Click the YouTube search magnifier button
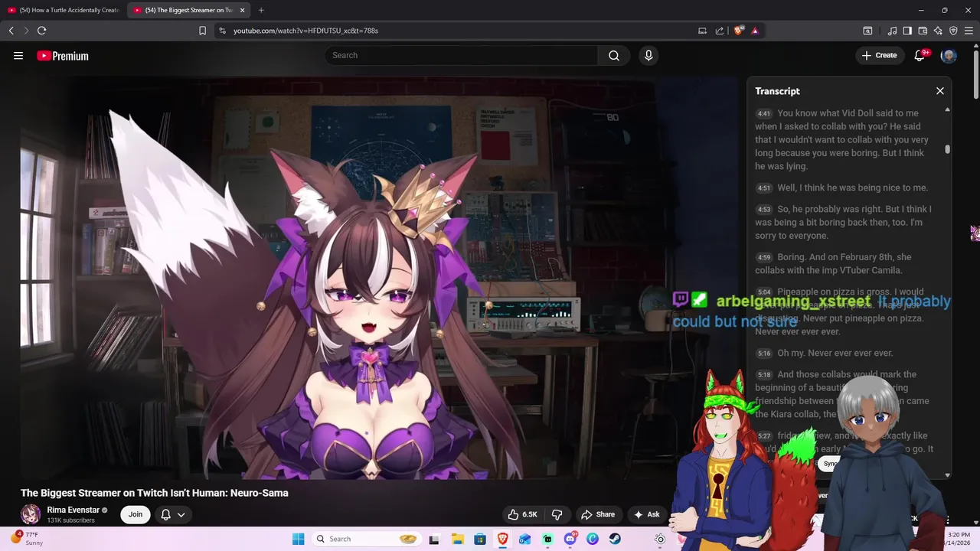This screenshot has height=551, width=980. pyautogui.click(x=614, y=55)
